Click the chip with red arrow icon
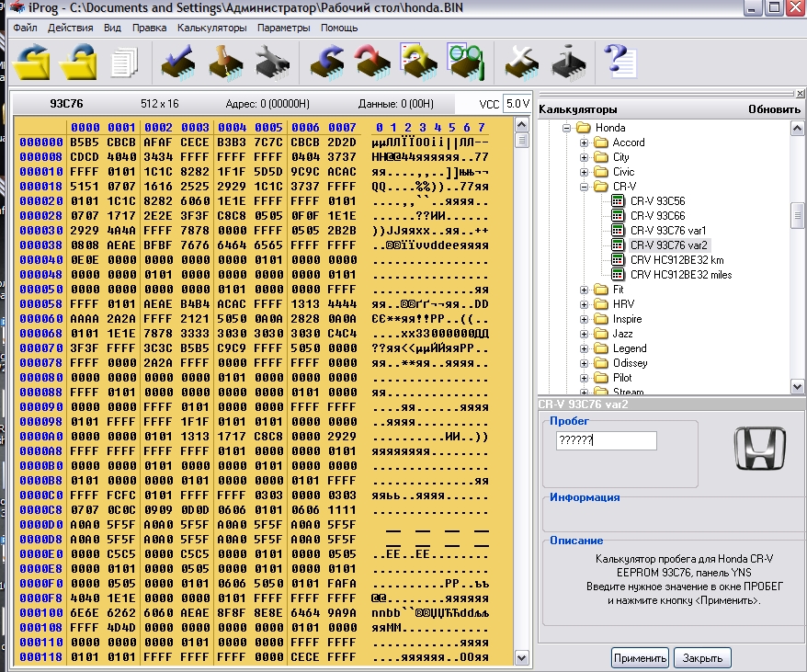The height and width of the screenshot is (672, 807). pos(373,63)
